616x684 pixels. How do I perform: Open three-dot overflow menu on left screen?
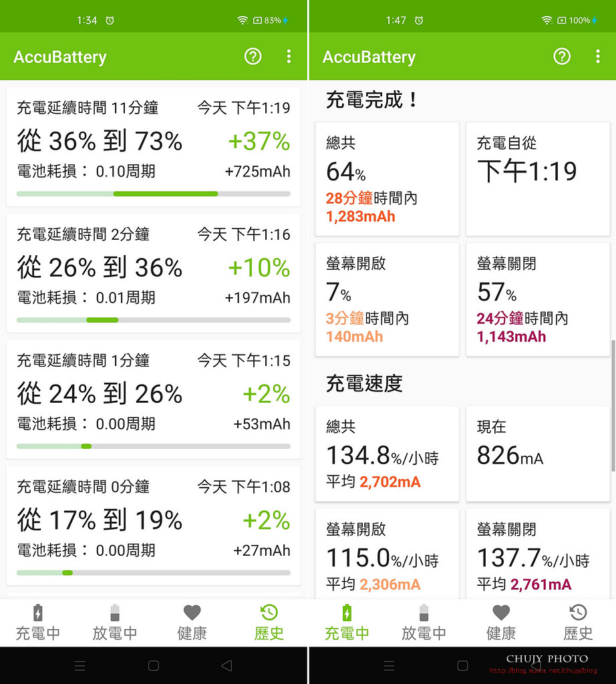click(x=289, y=57)
